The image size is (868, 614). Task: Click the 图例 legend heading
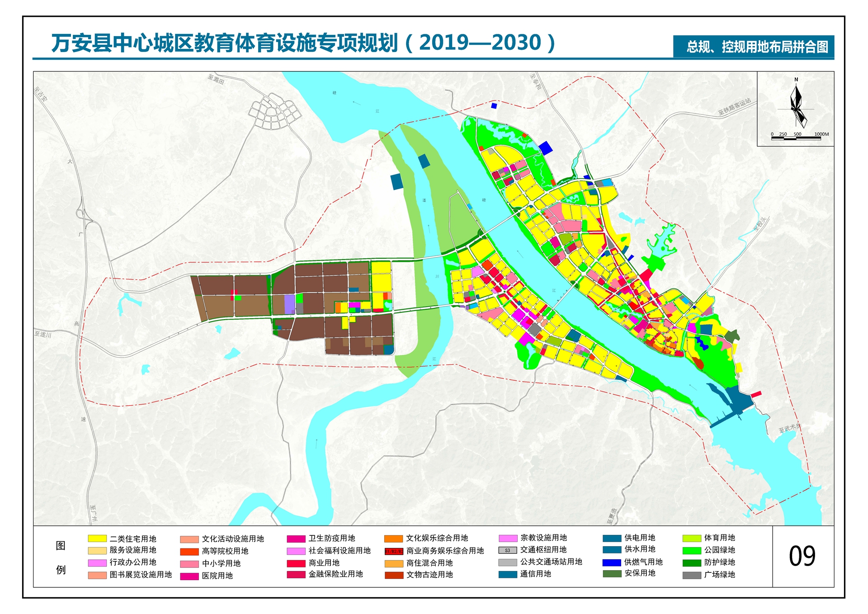click(61, 558)
